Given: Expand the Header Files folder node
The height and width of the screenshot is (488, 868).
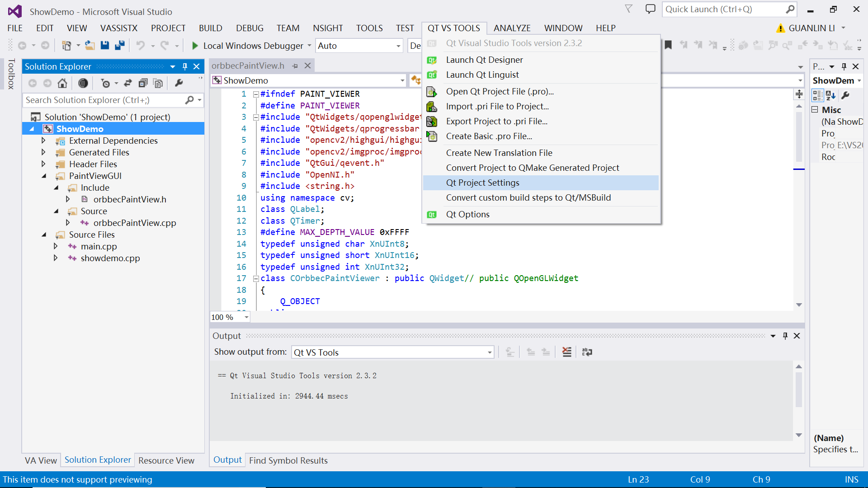Looking at the screenshot, I should [x=43, y=164].
